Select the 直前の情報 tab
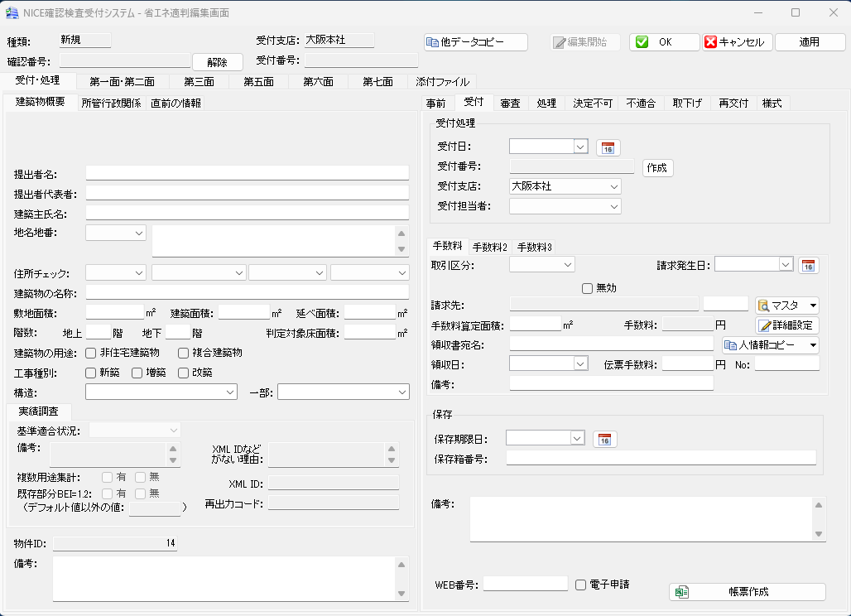 [175, 103]
